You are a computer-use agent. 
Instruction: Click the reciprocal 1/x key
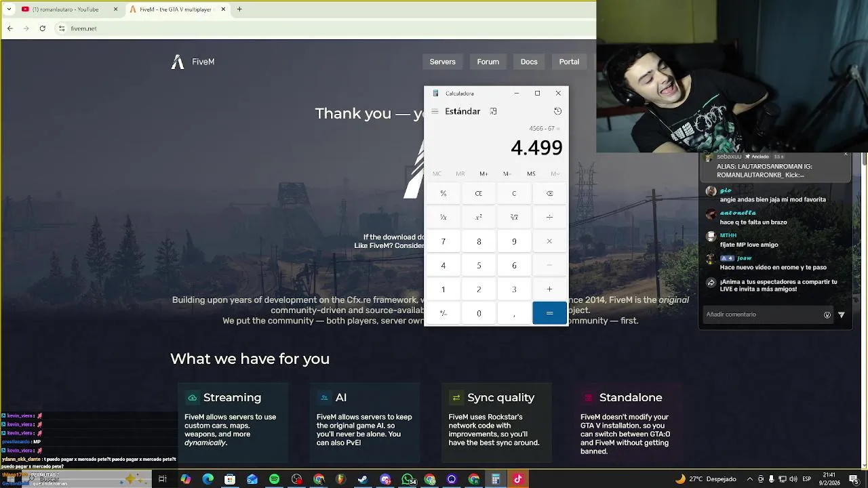click(x=443, y=218)
